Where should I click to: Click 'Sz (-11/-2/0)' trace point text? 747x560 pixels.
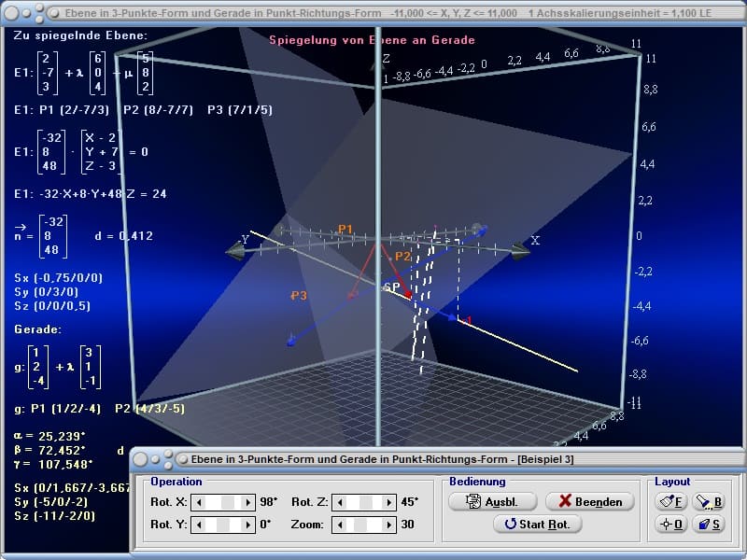[x=55, y=516]
